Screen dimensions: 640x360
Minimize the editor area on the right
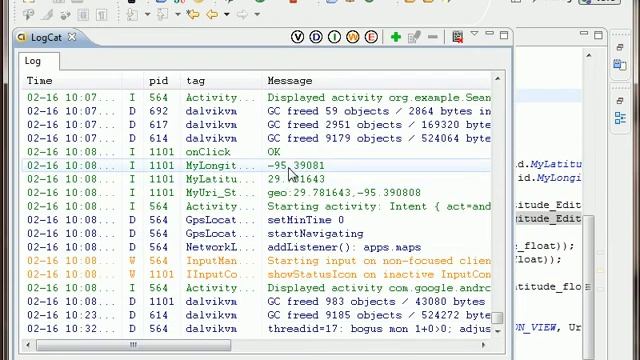[x=584, y=33]
